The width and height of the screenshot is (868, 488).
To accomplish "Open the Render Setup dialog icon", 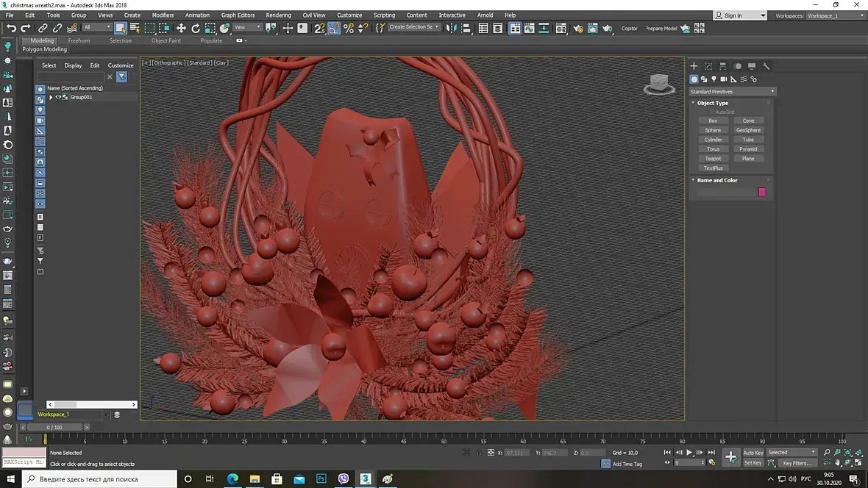I will pos(578,29).
